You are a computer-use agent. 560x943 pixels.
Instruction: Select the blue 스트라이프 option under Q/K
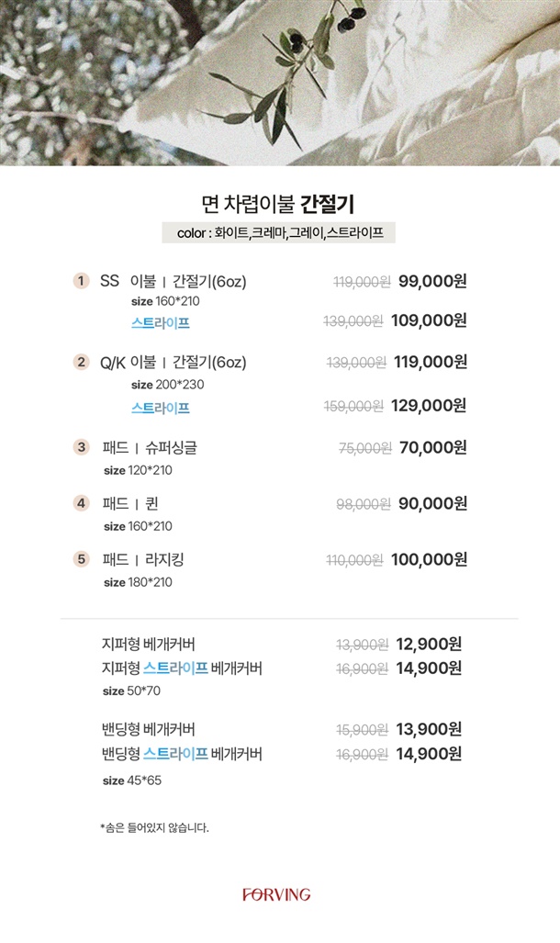(161, 407)
